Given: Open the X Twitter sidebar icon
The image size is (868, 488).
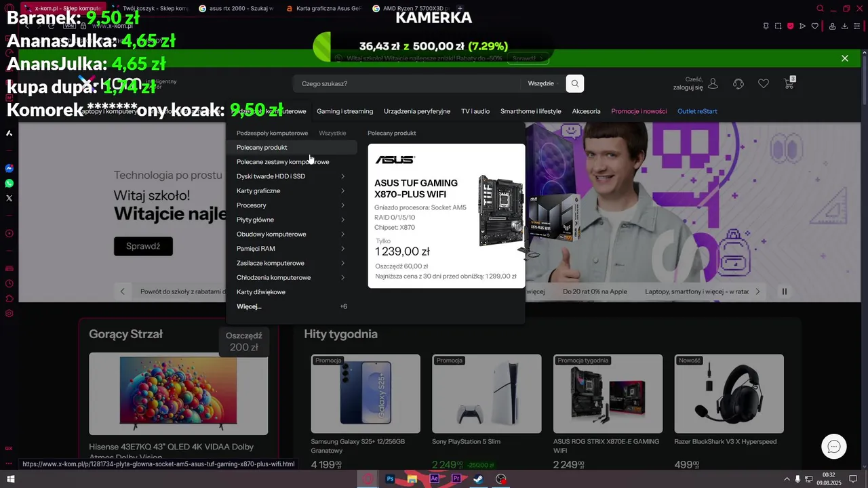Looking at the screenshot, I should coord(9,198).
